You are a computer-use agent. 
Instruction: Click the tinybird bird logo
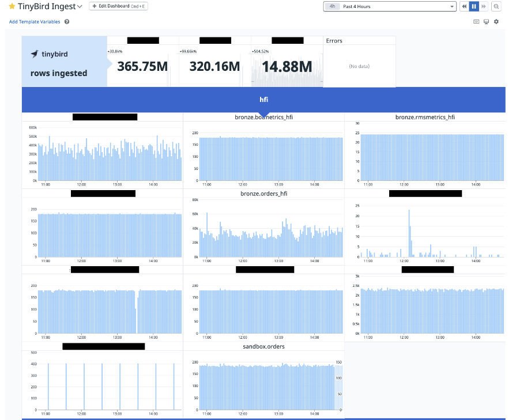[x=35, y=54]
